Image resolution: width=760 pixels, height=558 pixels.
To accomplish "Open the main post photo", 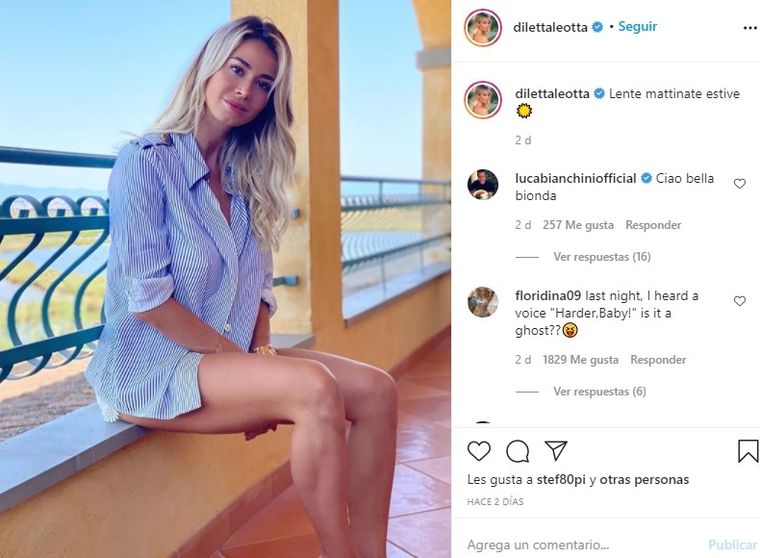I will click(x=225, y=279).
